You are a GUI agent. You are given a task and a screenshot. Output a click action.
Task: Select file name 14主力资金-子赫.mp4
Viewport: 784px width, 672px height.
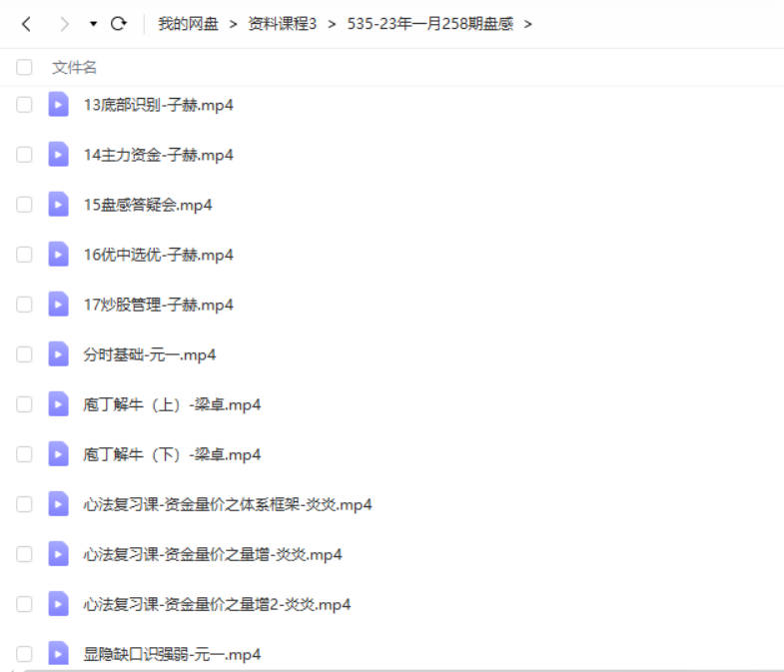click(159, 155)
